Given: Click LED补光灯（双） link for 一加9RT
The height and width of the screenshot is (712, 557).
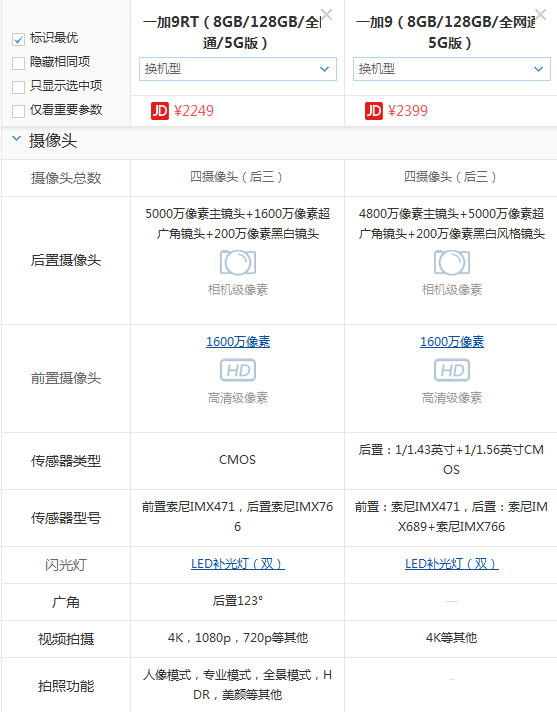Looking at the screenshot, I should [x=238, y=564].
